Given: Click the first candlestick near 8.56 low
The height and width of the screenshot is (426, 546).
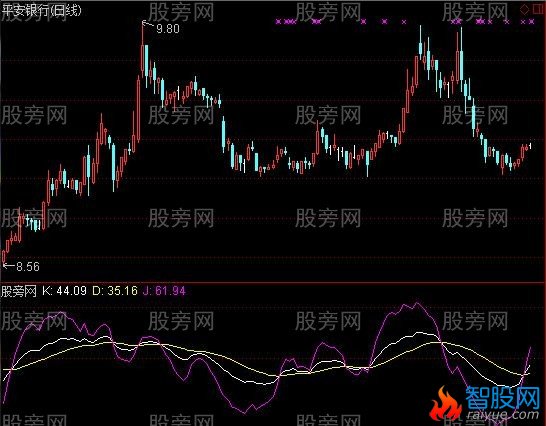Looking at the screenshot, I should tap(4, 257).
